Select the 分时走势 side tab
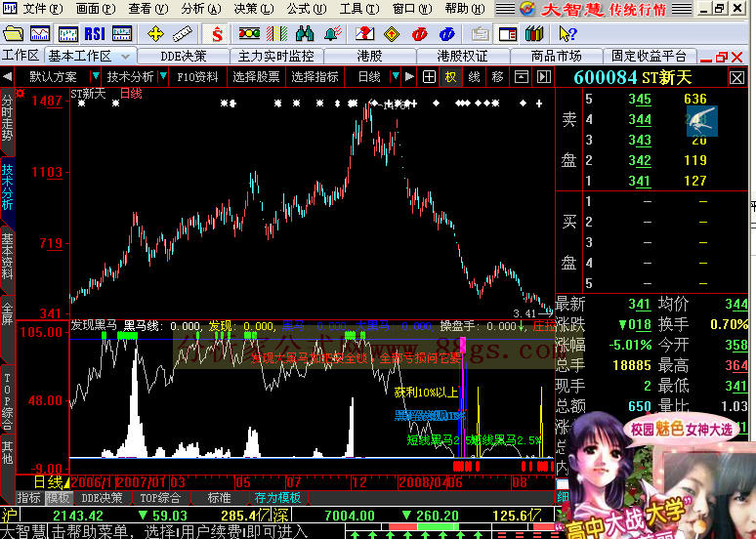 pyautogui.click(x=7, y=118)
